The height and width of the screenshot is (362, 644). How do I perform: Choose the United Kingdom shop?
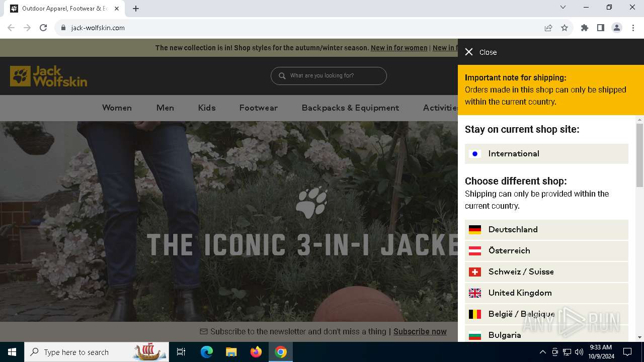(546, 293)
